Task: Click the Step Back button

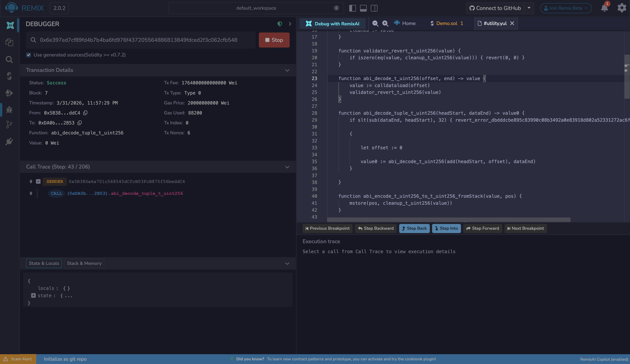Action: click(414, 228)
